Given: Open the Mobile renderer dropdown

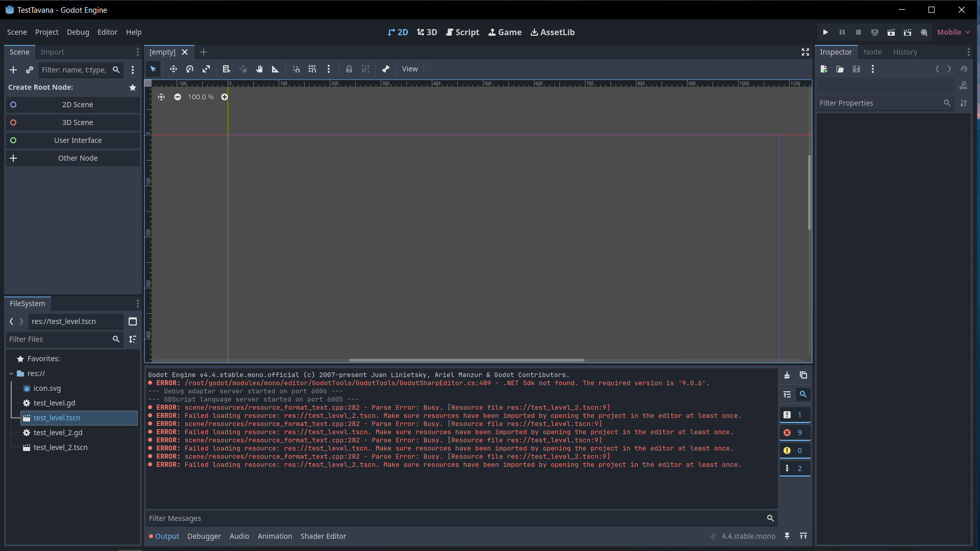Looking at the screenshot, I should 953,32.
